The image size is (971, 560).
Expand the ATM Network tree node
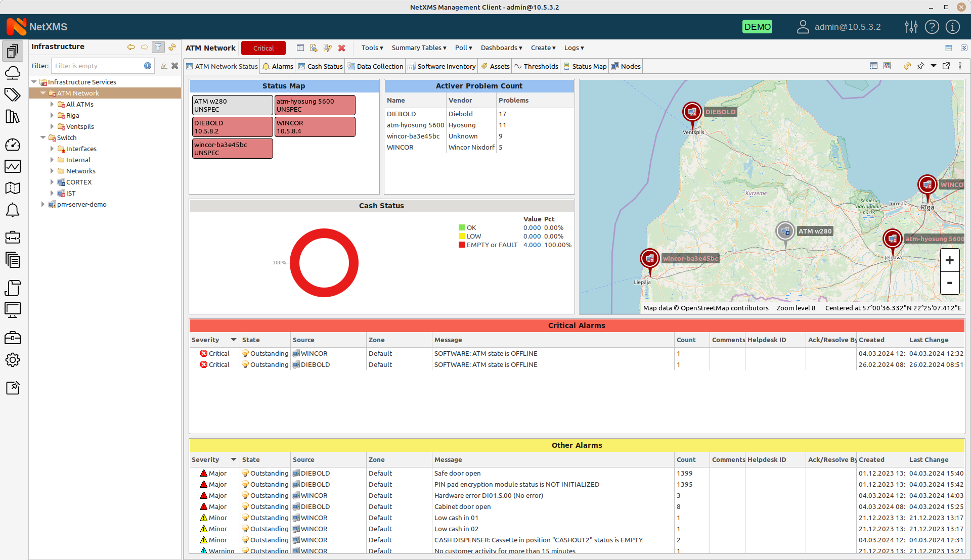(x=42, y=92)
